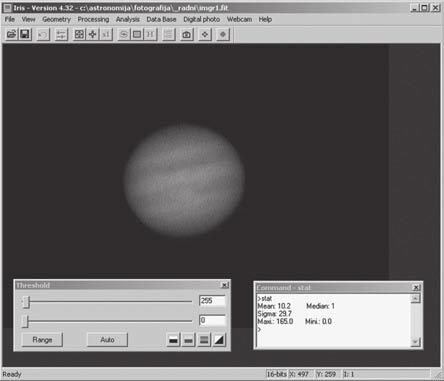
Task: Open the Geometry menu
Action: 56,19
